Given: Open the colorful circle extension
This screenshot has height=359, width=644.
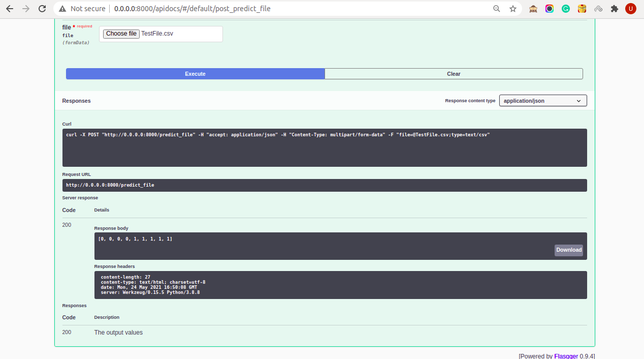Looking at the screenshot, I should pyautogui.click(x=550, y=9).
